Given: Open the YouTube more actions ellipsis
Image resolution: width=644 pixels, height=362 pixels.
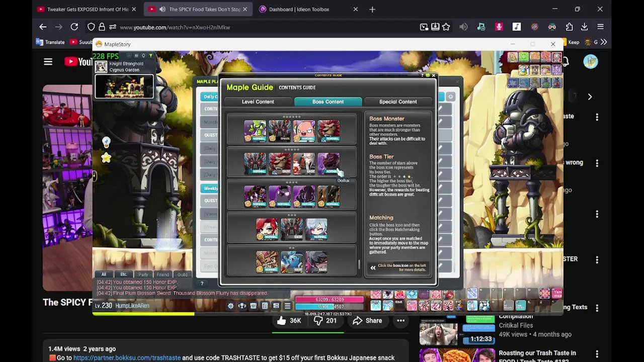Looking at the screenshot, I should pyautogui.click(x=400, y=321).
